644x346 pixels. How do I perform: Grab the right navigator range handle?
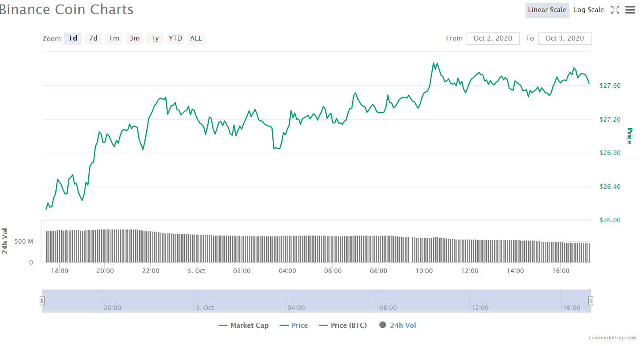(x=591, y=301)
